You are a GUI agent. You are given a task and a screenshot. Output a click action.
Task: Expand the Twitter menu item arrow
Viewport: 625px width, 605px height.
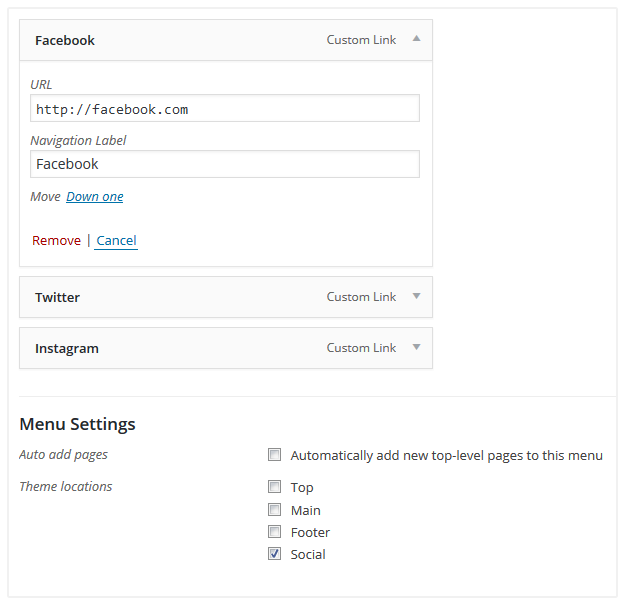pyautogui.click(x=416, y=297)
